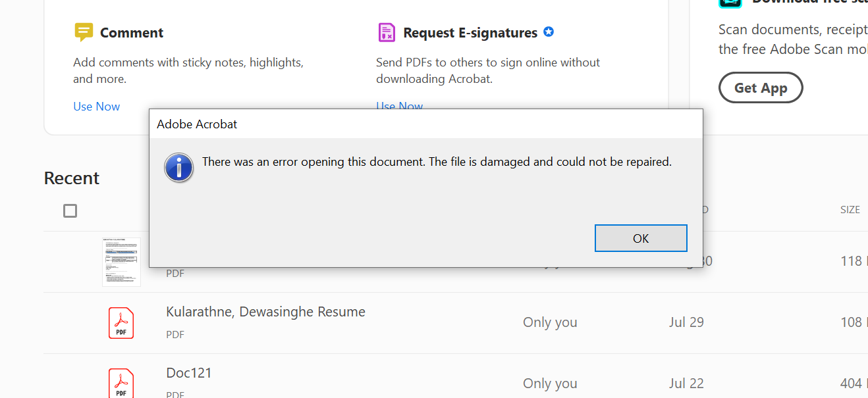The width and height of the screenshot is (868, 398).
Task: Click the red PDF icon next to Doc121
Action: 121,383
